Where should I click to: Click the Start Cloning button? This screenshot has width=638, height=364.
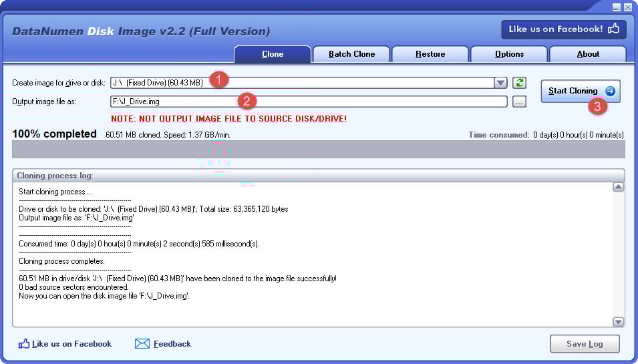pos(581,91)
